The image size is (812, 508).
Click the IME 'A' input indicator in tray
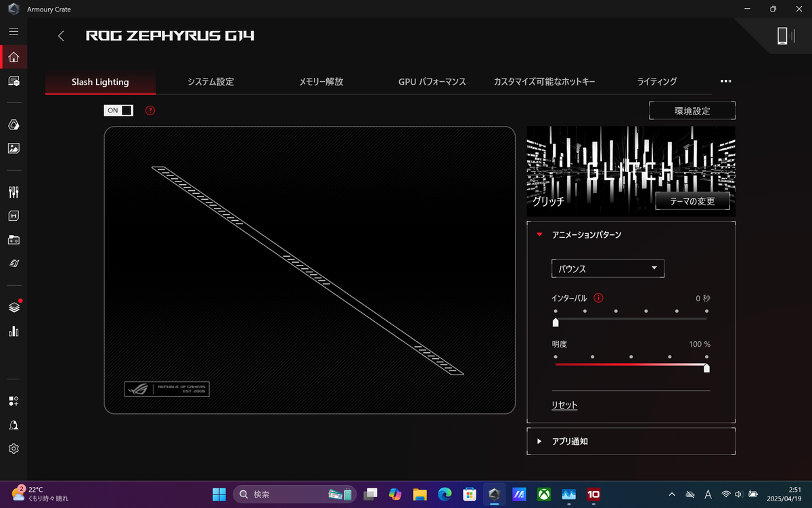(708, 494)
